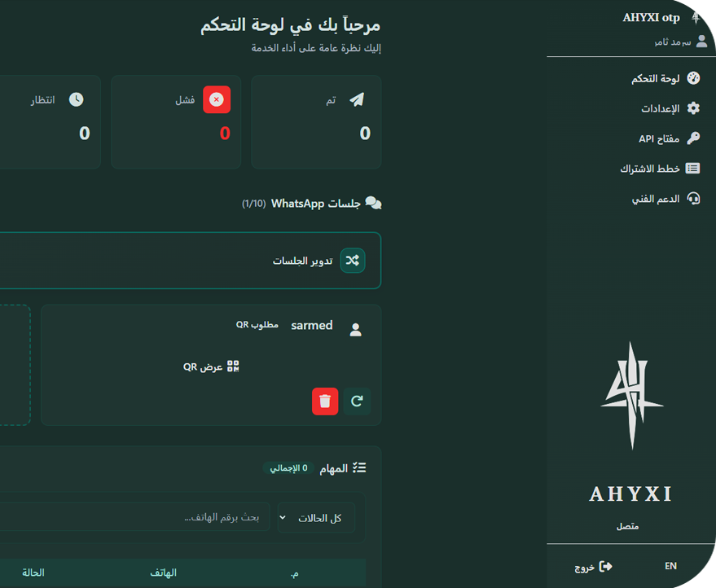The height and width of the screenshot is (588, 716).
Task: Open لوحة التحكم dashboard in sidebar
Action: pos(665,79)
